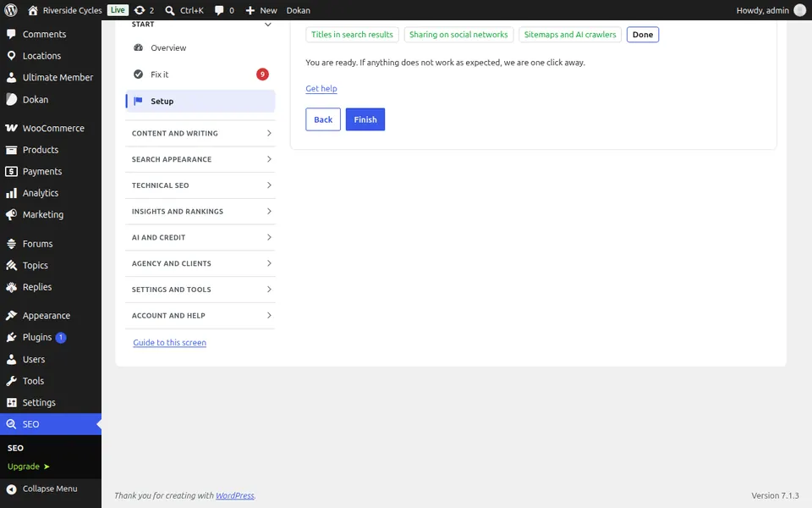
Task: Expand the Insights and Rankings section
Action: pos(200,212)
